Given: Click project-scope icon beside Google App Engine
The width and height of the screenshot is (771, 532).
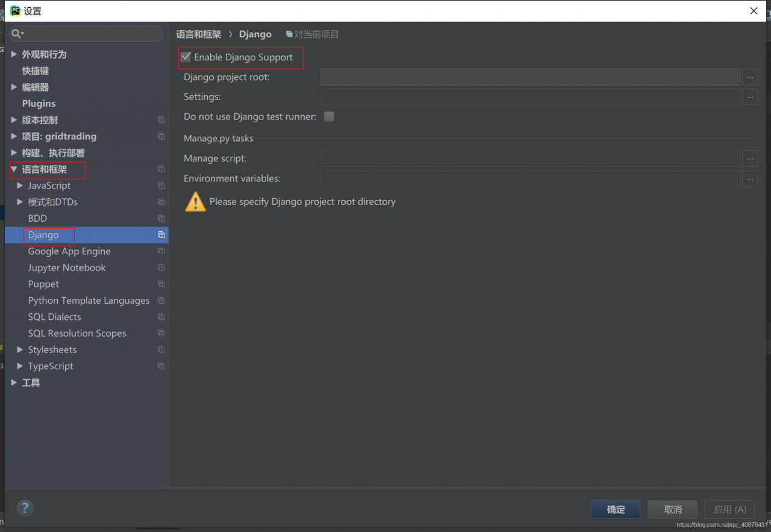Looking at the screenshot, I should [161, 251].
